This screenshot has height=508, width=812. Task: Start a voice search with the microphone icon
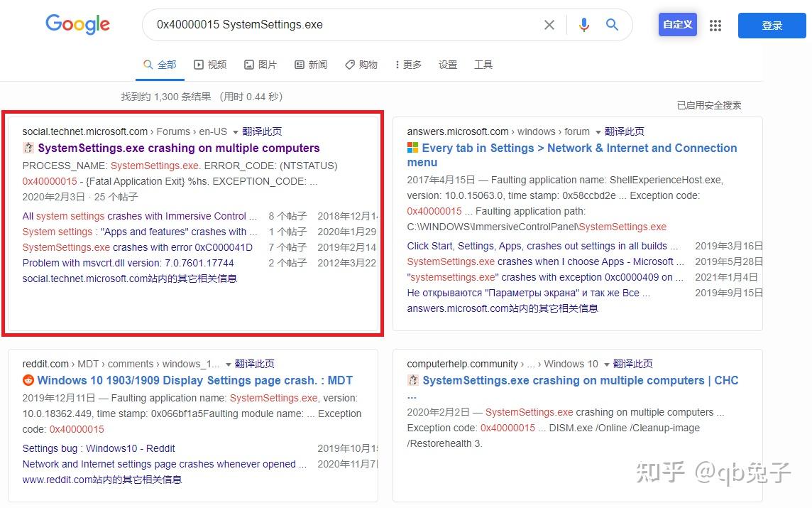pos(583,24)
